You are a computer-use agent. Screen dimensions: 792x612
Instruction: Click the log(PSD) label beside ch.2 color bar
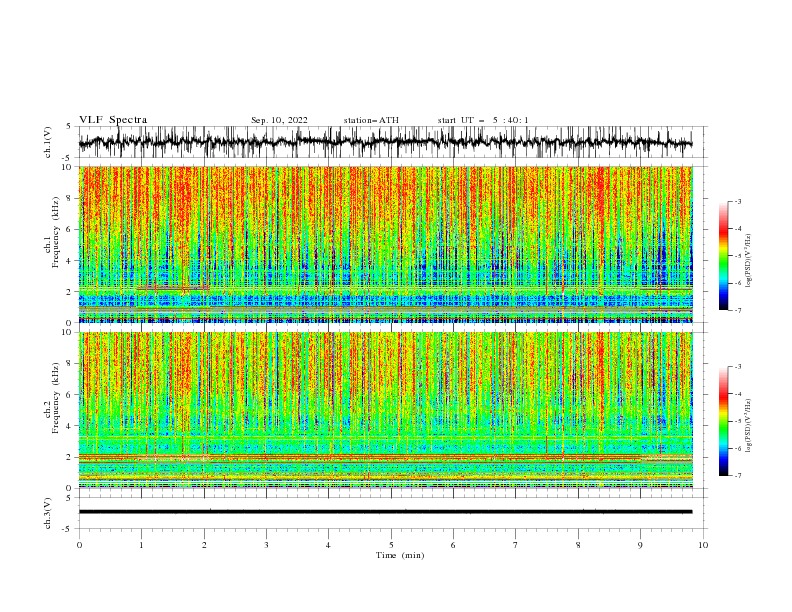click(x=749, y=426)
